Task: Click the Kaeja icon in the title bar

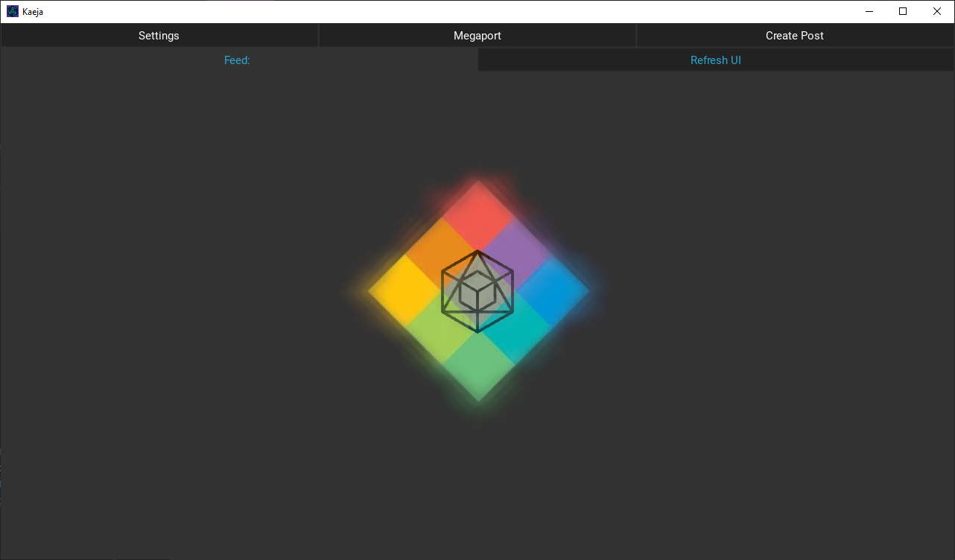Action: click(12, 10)
